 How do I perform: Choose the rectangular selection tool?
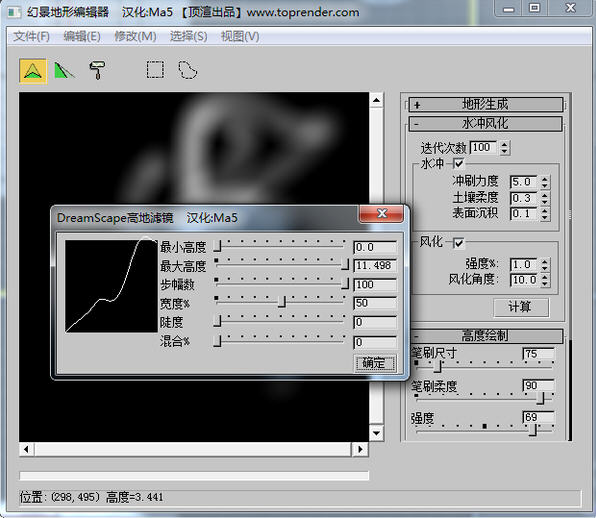click(x=155, y=70)
